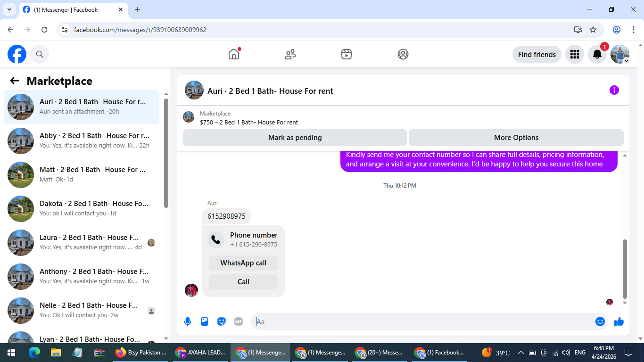Viewport: 644px width, 362px height.
Task: Tap the Call button on the phone card
Action: click(x=243, y=282)
